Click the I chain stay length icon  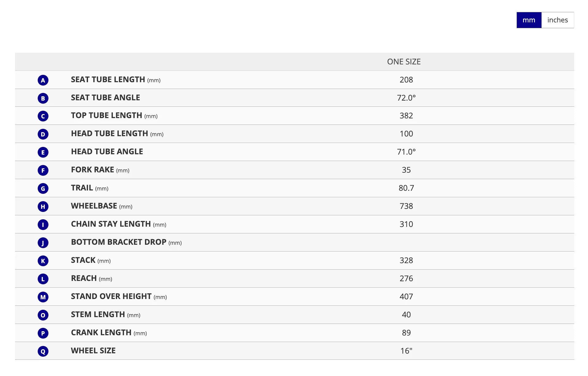pyautogui.click(x=43, y=225)
